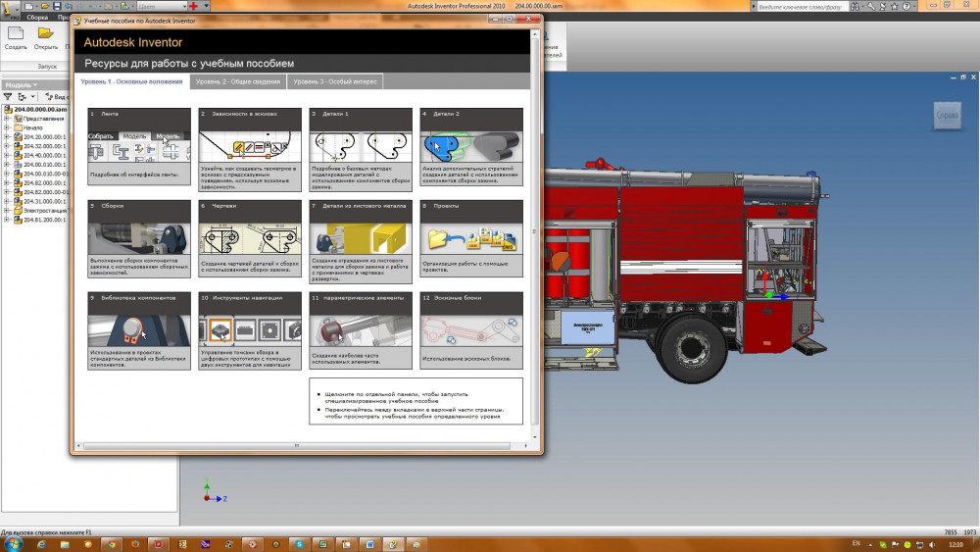This screenshot has width=980, height=552.
Task: Open tutorial 7 Детали из листового металла
Action: point(361,241)
